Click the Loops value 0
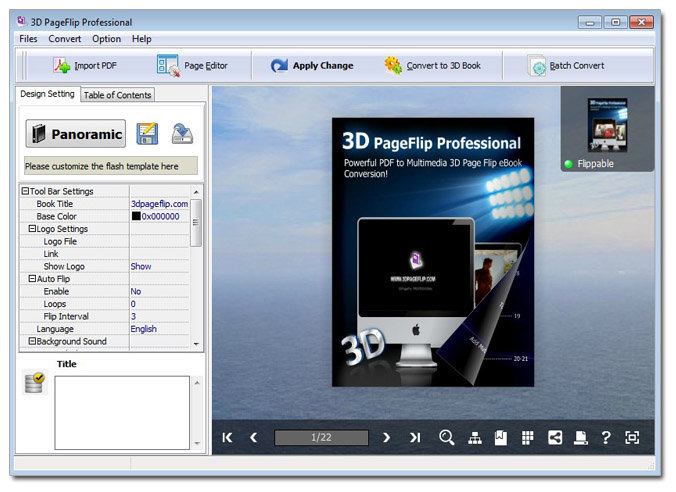The image size is (676, 492). tap(133, 304)
